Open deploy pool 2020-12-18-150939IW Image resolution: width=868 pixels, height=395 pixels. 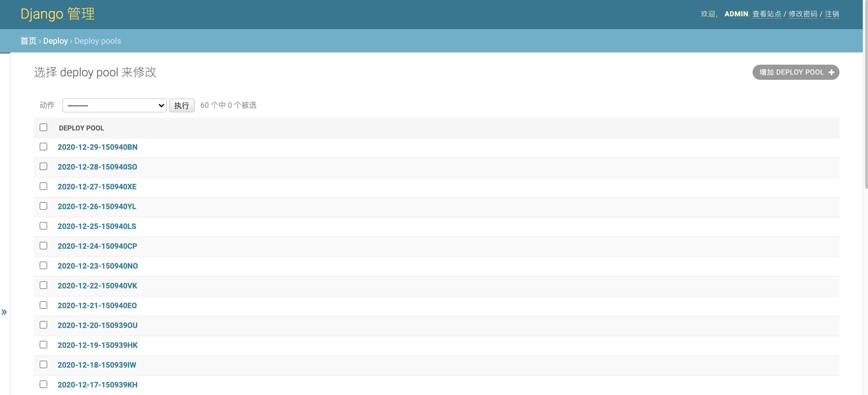(97, 365)
